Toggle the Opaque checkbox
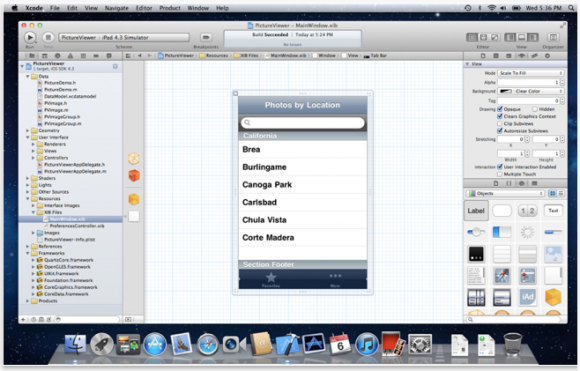This screenshot has width=580, height=371. [x=500, y=109]
